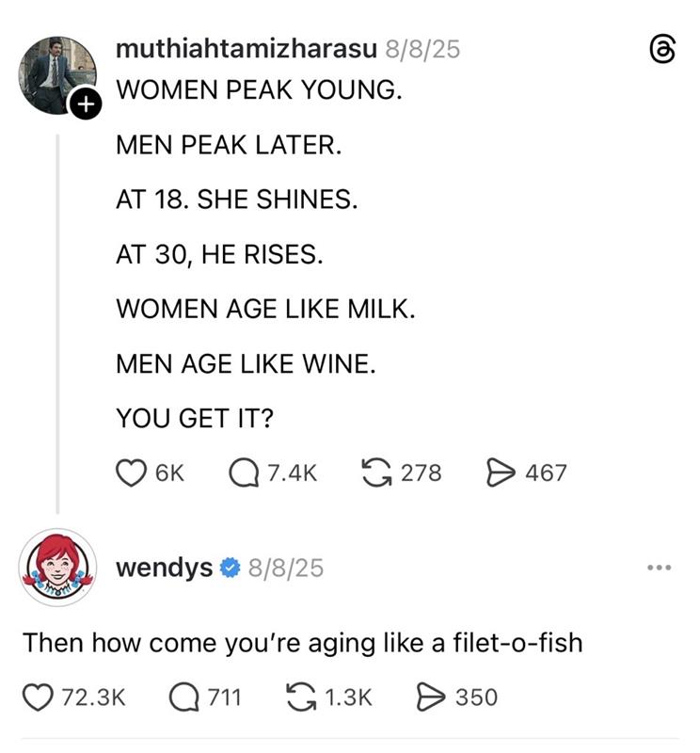Like the muthiahtamizharasu post
The image size is (700, 753).
pos(131,472)
